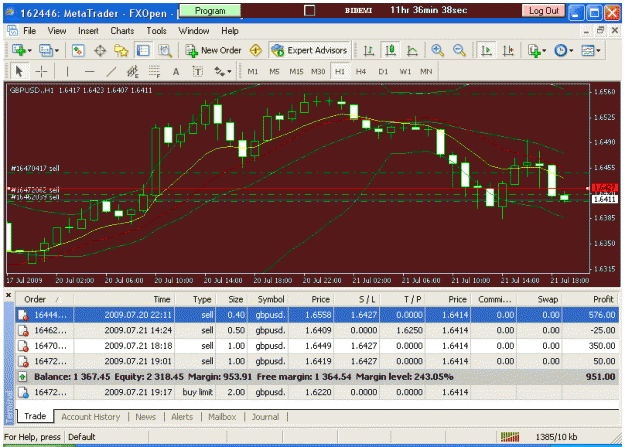Switch to MN timeframe
The height and width of the screenshot is (447, 625).
click(x=426, y=71)
